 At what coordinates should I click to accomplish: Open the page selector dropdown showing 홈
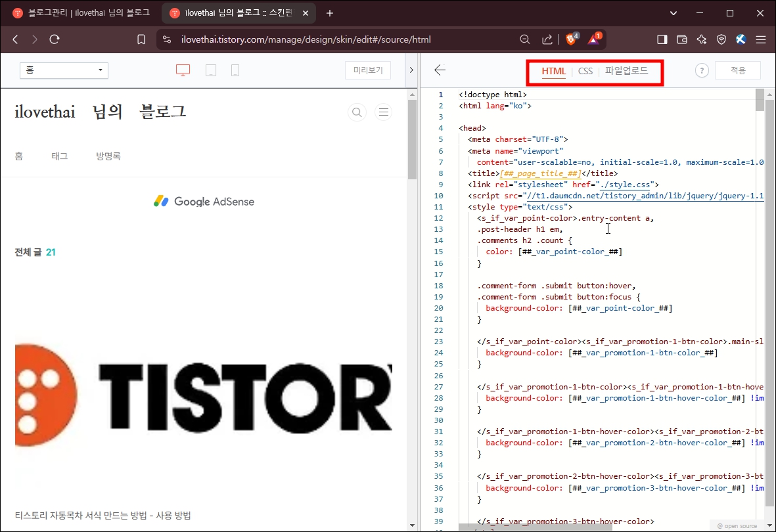click(x=64, y=70)
